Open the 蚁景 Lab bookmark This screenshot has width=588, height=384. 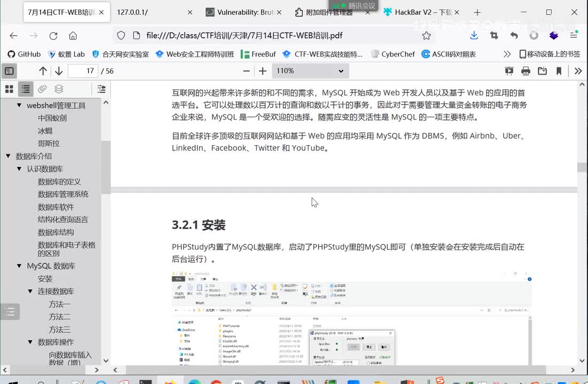tap(66, 54)
